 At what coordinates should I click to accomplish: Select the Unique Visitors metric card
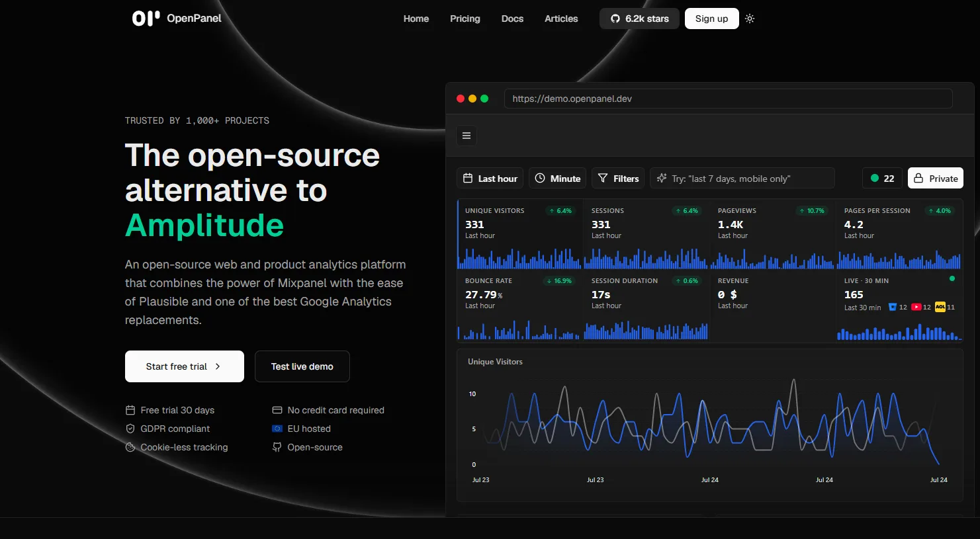click(x=520, y=235)
